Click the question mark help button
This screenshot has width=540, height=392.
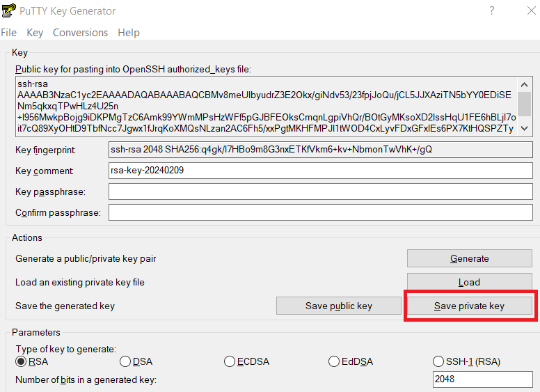click(492, 11)
